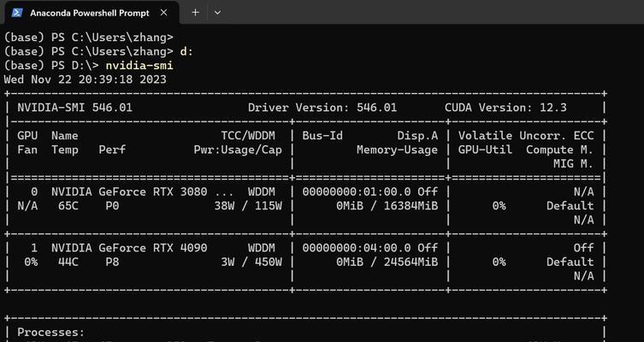Viewport: 644px width, 342px height.
Task: Click the nvidia-smi command text
Action: point(139,65)
